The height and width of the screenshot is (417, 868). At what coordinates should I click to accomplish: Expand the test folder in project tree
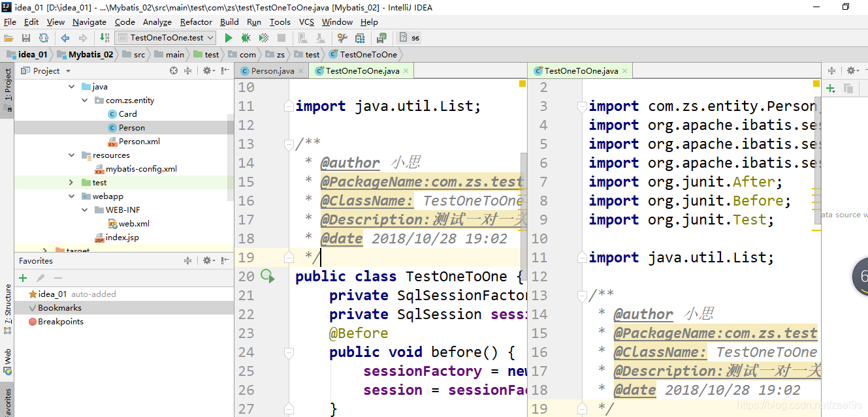[x=72, y=183]
